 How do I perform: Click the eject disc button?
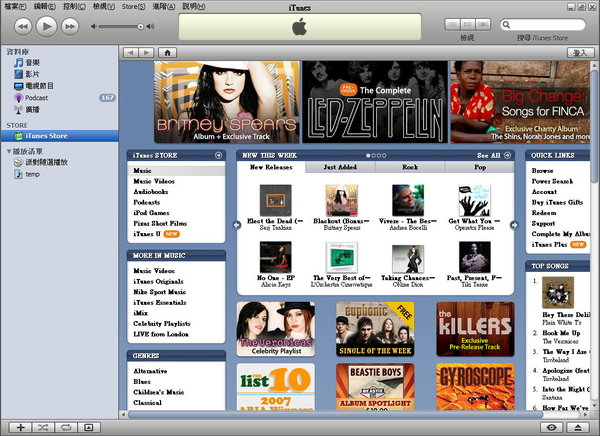point(578,427)
